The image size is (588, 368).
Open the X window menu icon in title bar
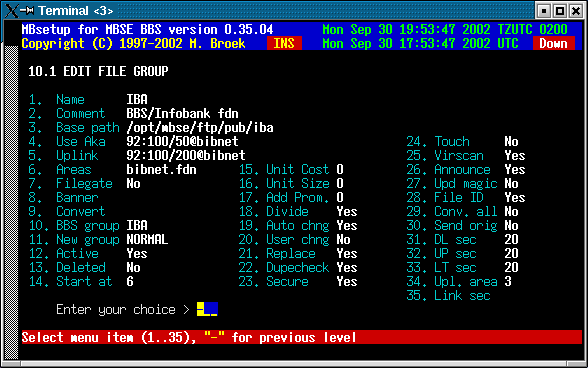(x=11, y=11)
